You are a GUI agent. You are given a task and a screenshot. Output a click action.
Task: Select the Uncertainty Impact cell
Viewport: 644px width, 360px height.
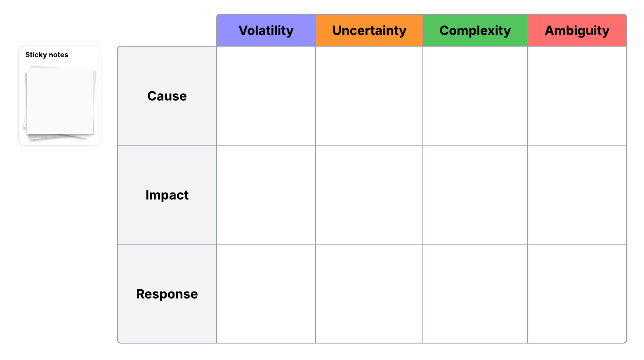pos(369,195)
